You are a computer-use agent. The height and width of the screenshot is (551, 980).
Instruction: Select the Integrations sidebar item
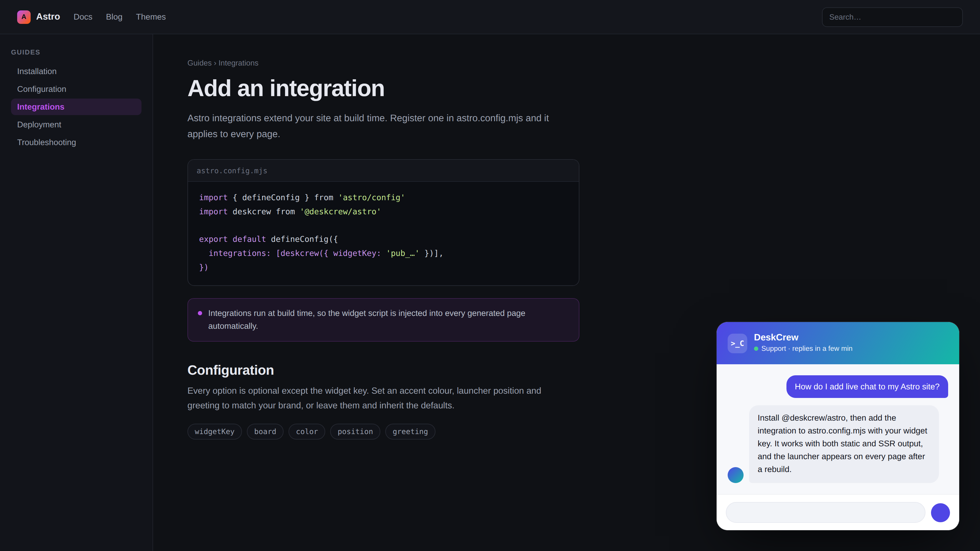point(76,107)
